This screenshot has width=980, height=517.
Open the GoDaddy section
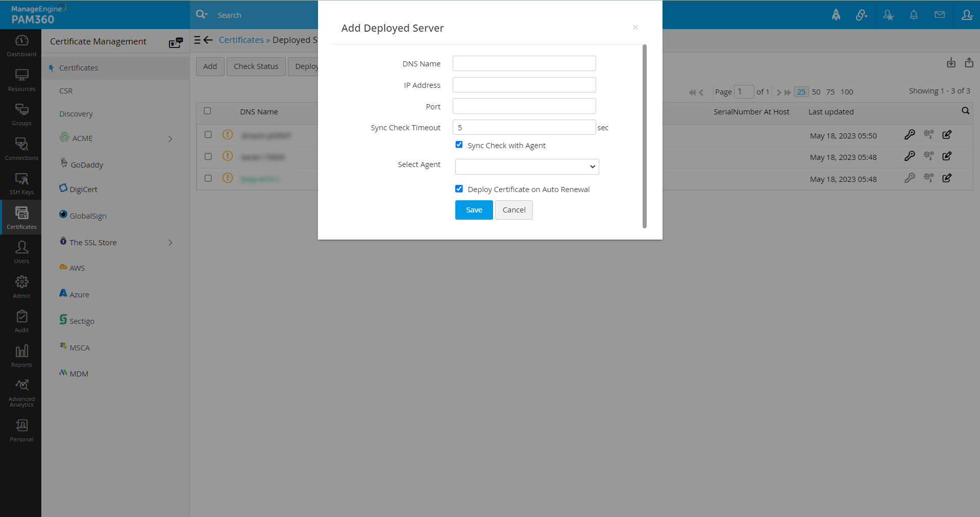click(x=86, y=164)
